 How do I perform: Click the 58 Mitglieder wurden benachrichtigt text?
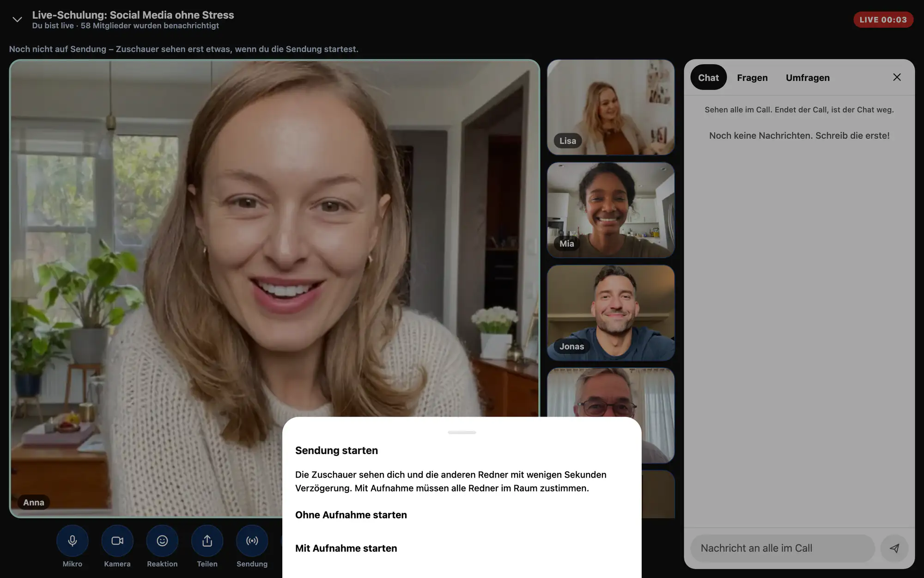pyautogui.click(x=150, y=25)
